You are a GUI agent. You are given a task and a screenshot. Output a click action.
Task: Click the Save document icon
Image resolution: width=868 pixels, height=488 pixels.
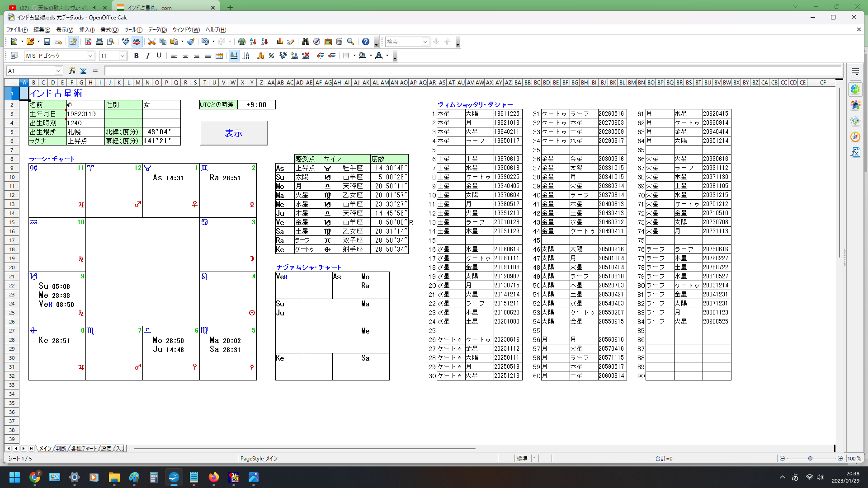coord(47,42)
